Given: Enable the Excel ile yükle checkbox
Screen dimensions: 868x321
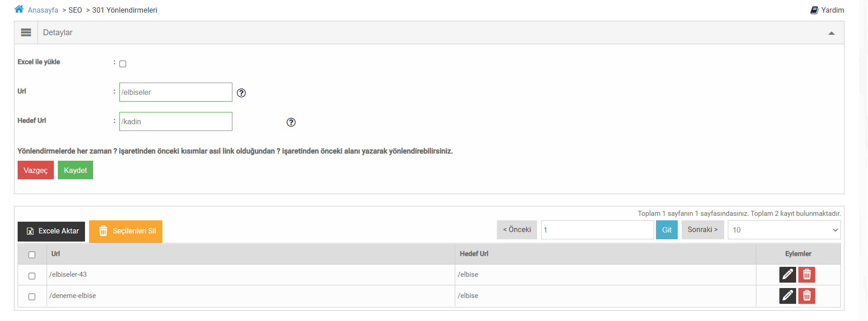Looking at the screenshot, I should (123, 64).
